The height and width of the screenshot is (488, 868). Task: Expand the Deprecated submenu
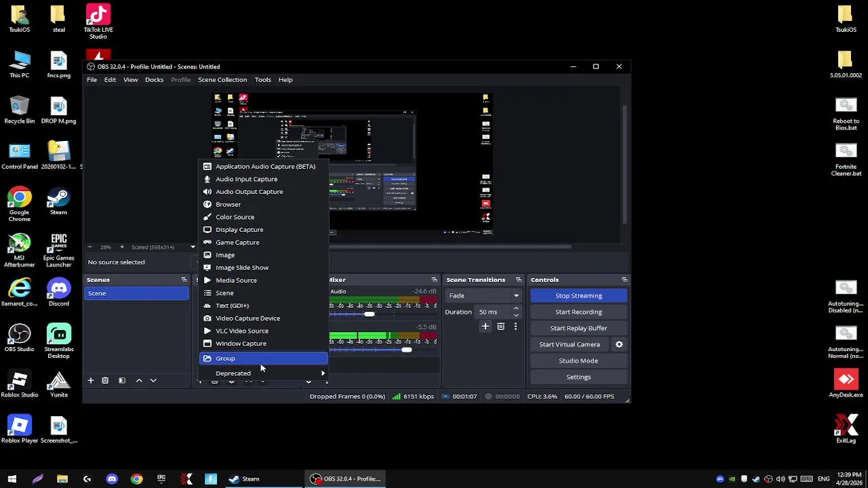(264, 373)
